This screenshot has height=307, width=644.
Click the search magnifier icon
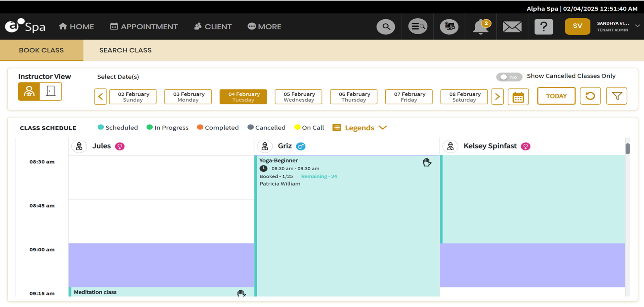[x=386, y=26]
